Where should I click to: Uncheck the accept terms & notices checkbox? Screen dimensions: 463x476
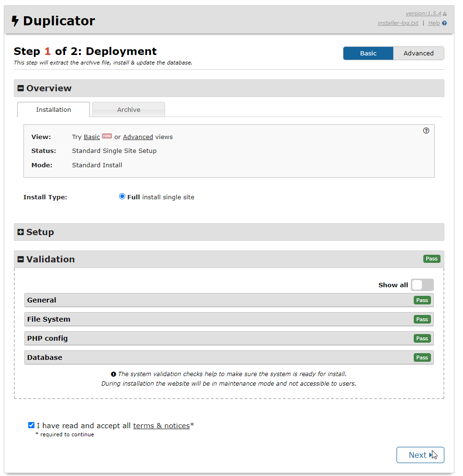pos(31,425)
